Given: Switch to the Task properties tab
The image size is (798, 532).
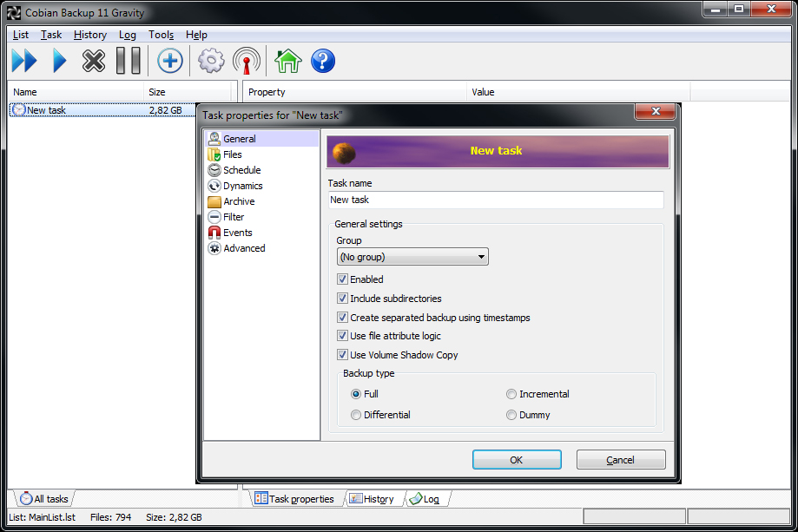Looking at the screenshot, I should tap(301, 499).
